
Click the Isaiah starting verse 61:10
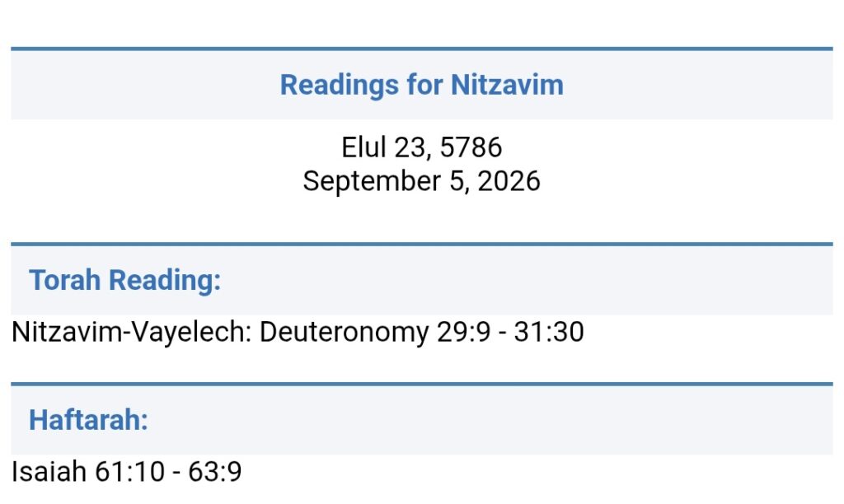click(x=129, y=472)
